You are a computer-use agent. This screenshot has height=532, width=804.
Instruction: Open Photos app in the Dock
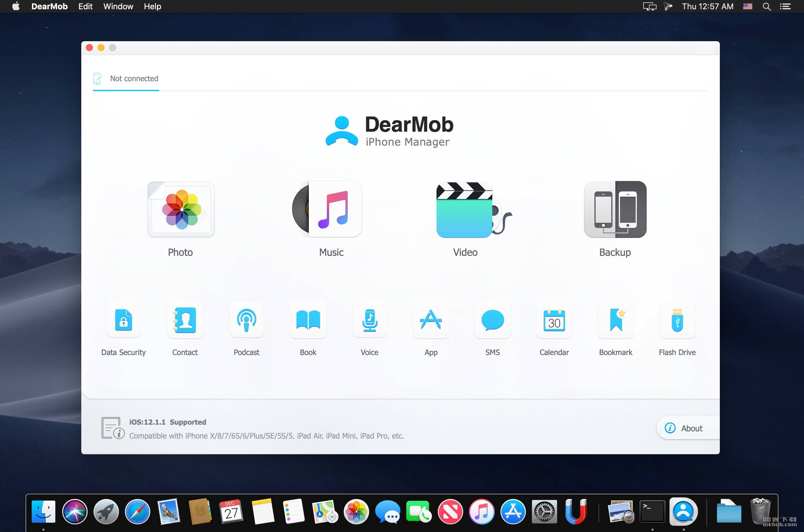tap(356, 511)
